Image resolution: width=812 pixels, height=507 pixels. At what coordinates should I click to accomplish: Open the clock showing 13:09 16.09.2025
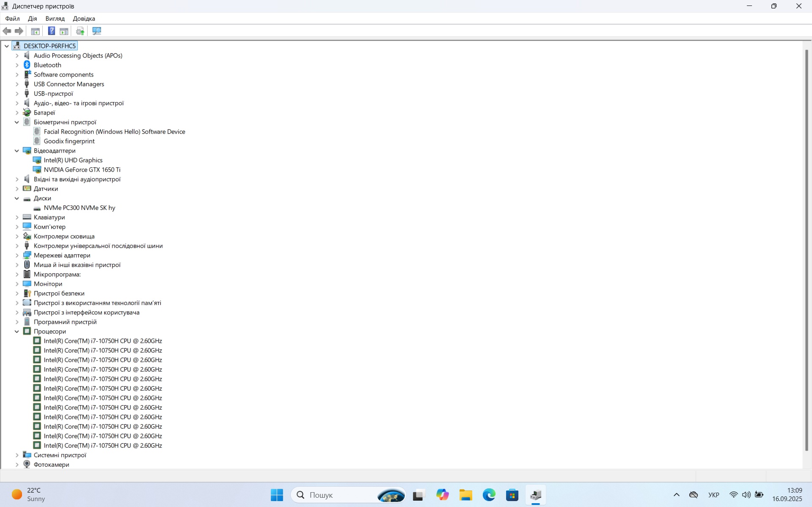click(x=787, y=495)
